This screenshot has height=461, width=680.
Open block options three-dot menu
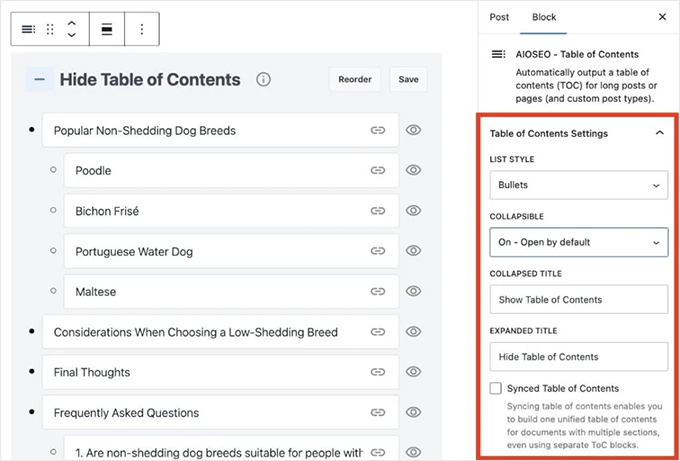tap(141, 30)
